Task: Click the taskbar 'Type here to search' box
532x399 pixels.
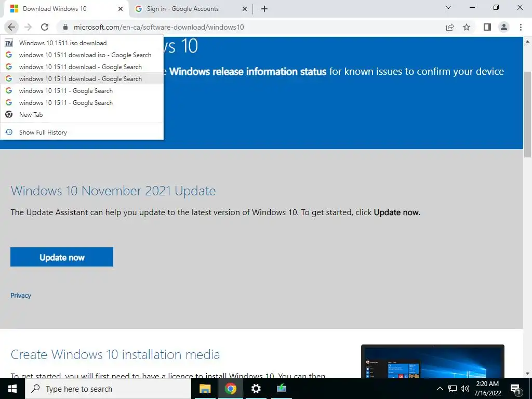Action: tap(108, 389)
